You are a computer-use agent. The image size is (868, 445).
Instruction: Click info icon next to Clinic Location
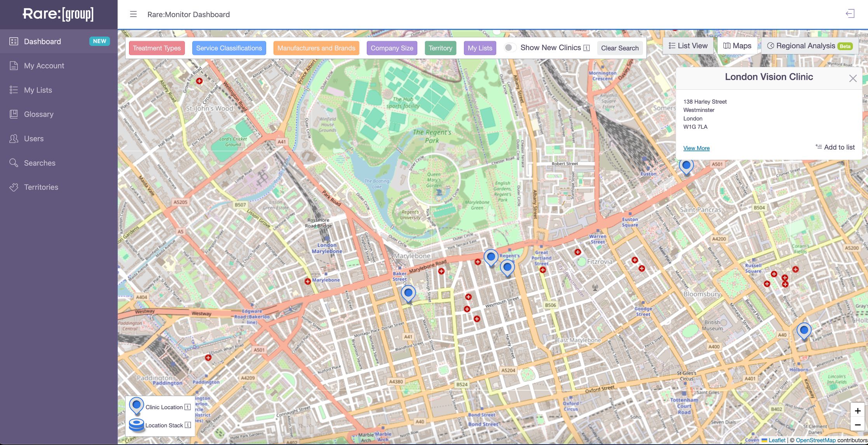click(188, 407)
